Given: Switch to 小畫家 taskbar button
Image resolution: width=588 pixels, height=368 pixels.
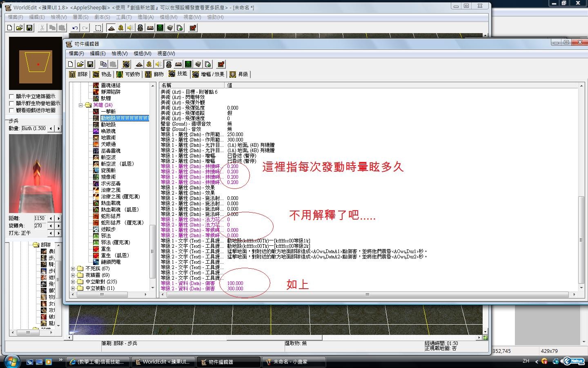Looking at the screenshot, I should (294, 362).
